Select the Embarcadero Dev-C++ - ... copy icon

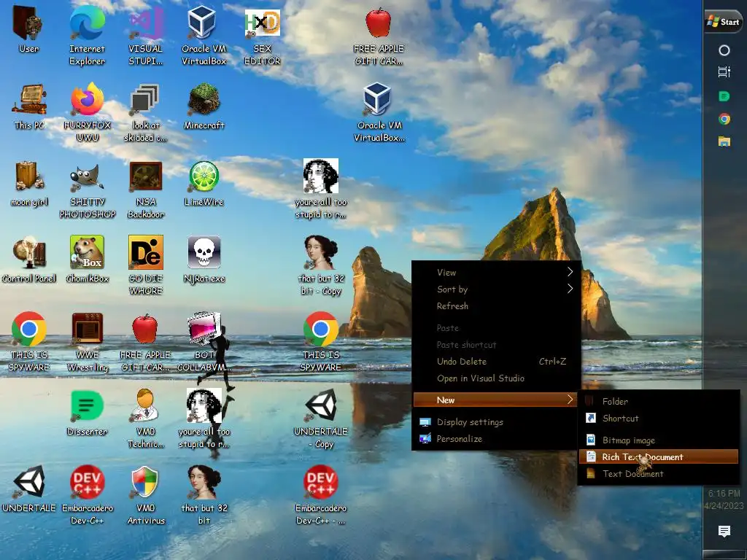coord(321,495)
